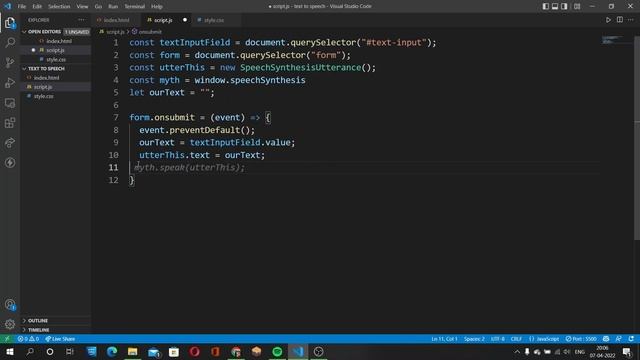
Task: Open the Customize Layout icon
Action: point(577,6)
